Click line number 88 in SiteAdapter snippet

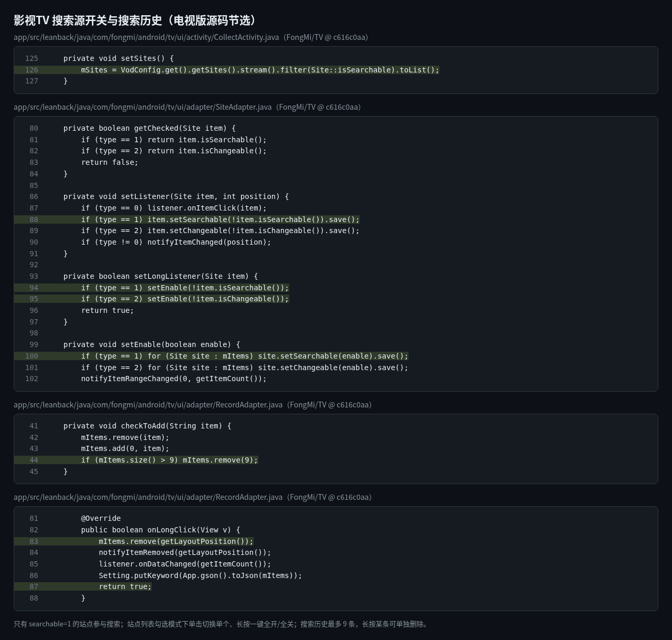coord(34,219)
